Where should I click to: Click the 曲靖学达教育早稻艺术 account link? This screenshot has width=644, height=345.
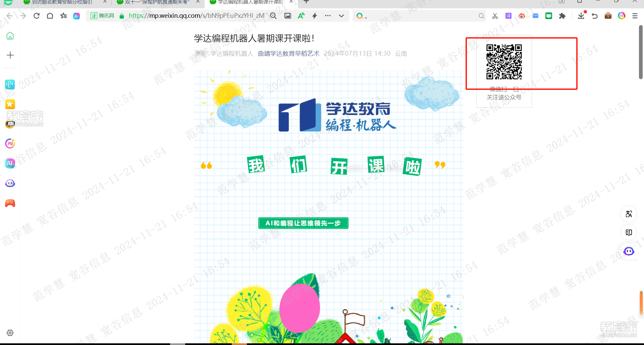(x=288, y=54)
